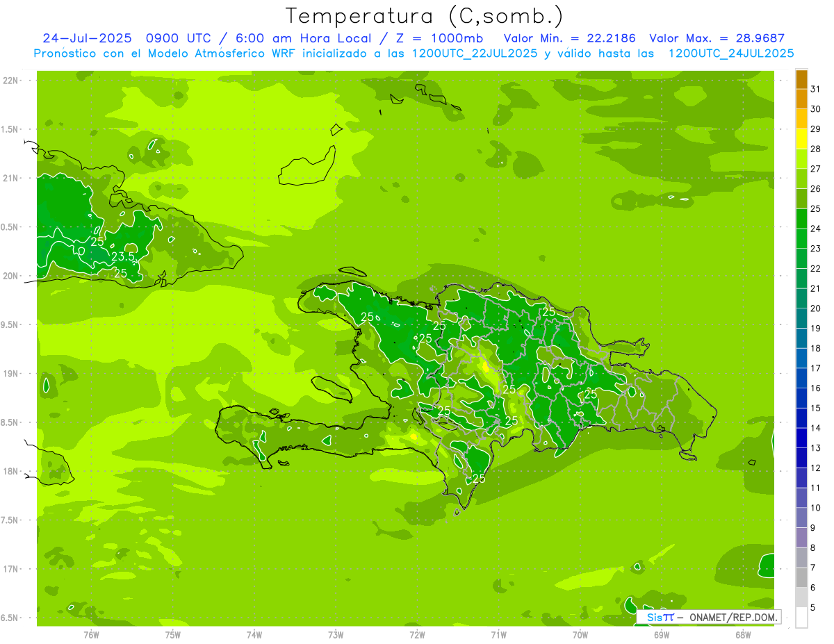This screenshot has height=644, width=834.
Task: Click the "19N" latitude label
Action: coord(10,374)
